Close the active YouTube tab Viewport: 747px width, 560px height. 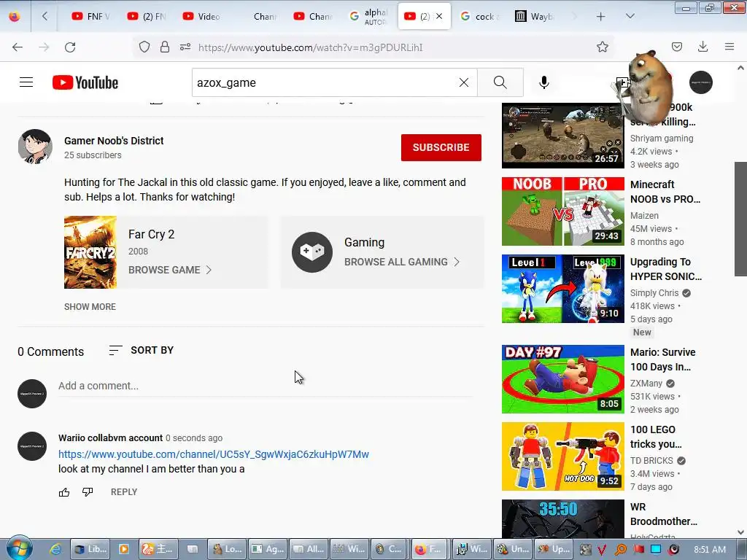click(439, 16)
